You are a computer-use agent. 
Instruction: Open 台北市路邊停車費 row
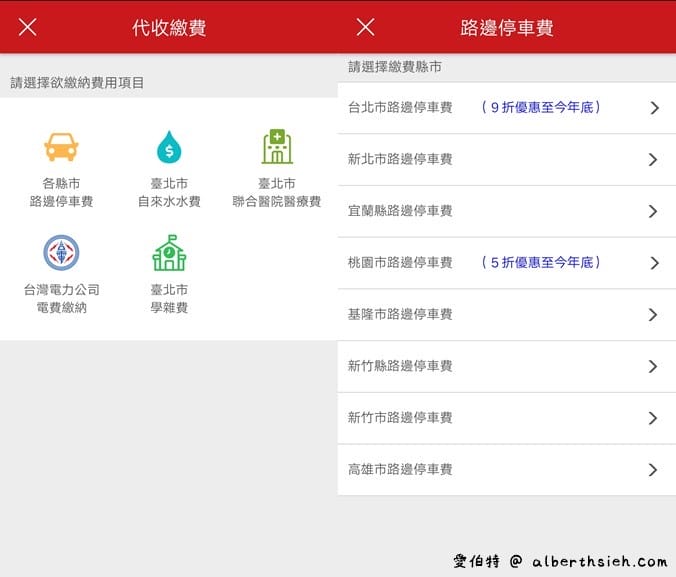click(507, 107)
